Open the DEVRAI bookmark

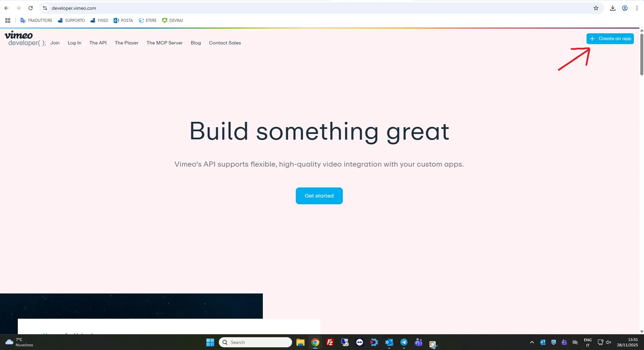[x=172, y=21]
